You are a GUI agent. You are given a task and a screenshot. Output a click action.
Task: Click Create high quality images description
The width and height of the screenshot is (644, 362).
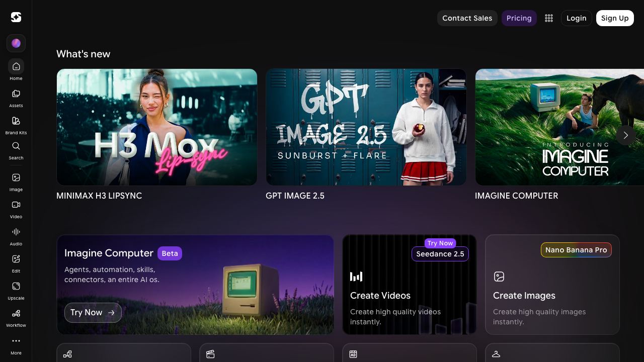click(539, 317)
